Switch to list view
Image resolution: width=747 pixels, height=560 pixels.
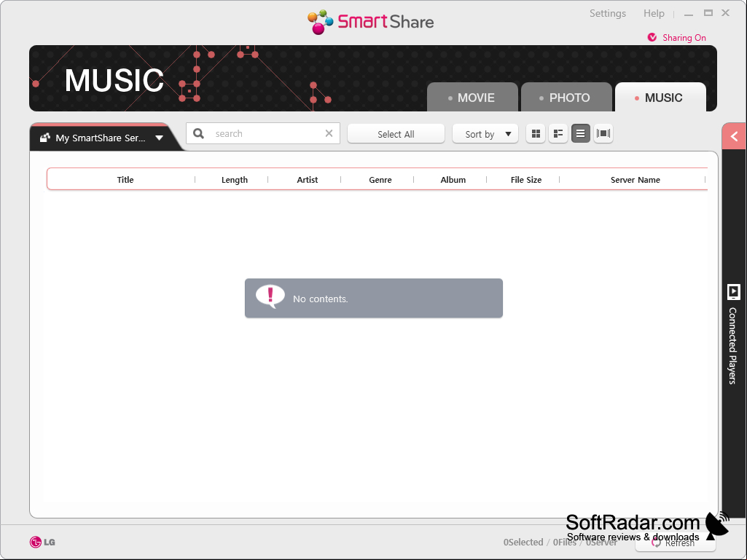580,133
